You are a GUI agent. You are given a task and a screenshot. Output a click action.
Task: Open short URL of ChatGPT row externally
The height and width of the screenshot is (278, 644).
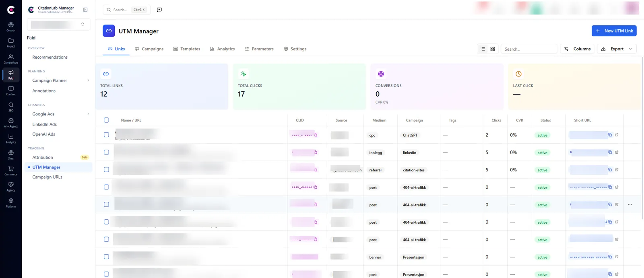pos(617,135)
